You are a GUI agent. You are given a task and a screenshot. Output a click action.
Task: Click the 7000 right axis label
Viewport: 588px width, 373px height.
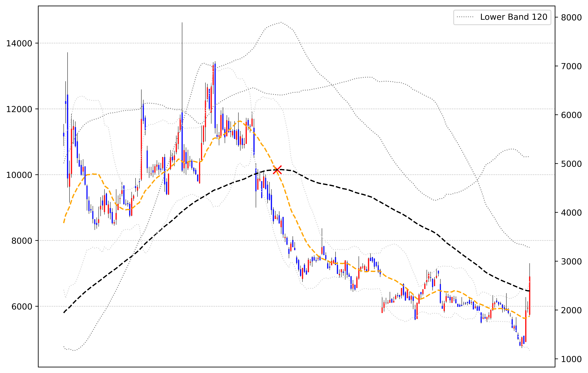571,66
